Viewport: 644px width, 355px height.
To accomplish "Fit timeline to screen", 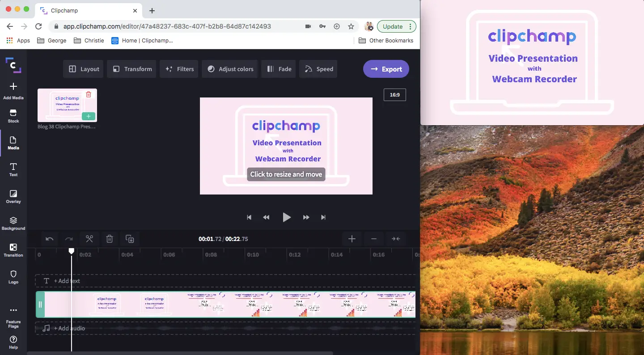I will [x=396, y=239].
